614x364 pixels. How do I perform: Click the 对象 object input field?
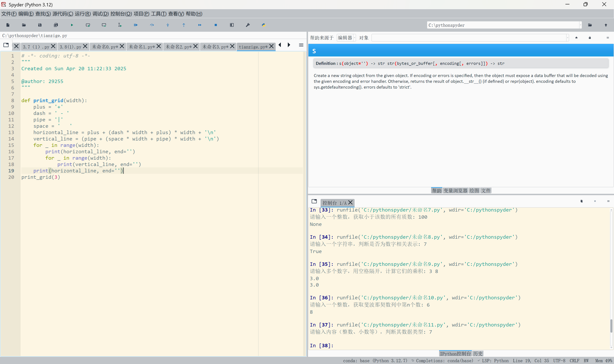[469, 38]
